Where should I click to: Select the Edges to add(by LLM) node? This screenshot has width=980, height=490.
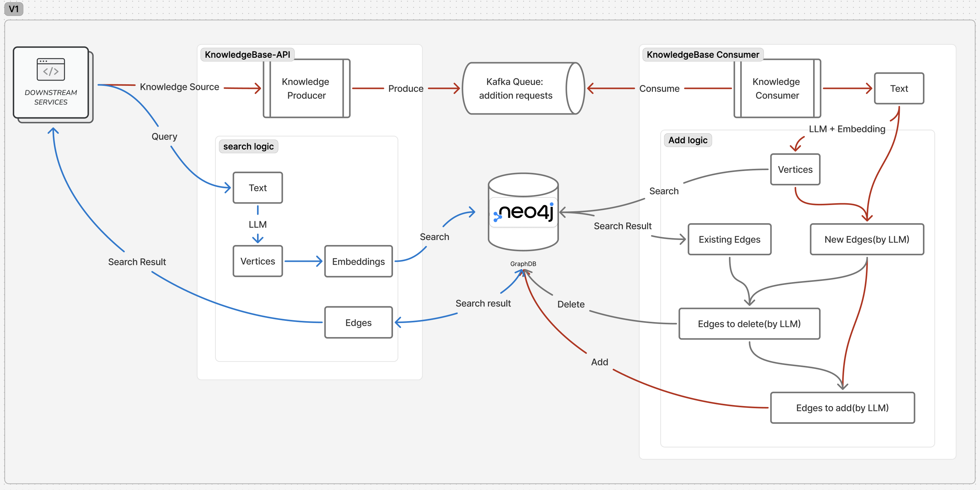[842, 408]
